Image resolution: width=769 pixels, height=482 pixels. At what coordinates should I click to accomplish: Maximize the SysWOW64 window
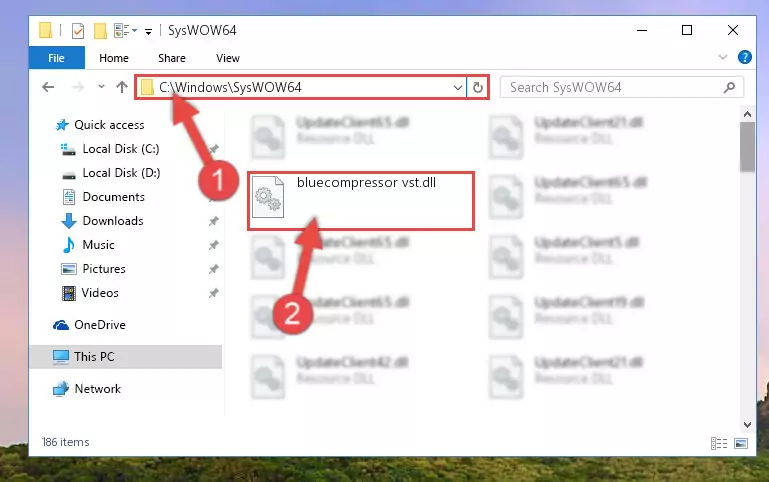(687, 30)
